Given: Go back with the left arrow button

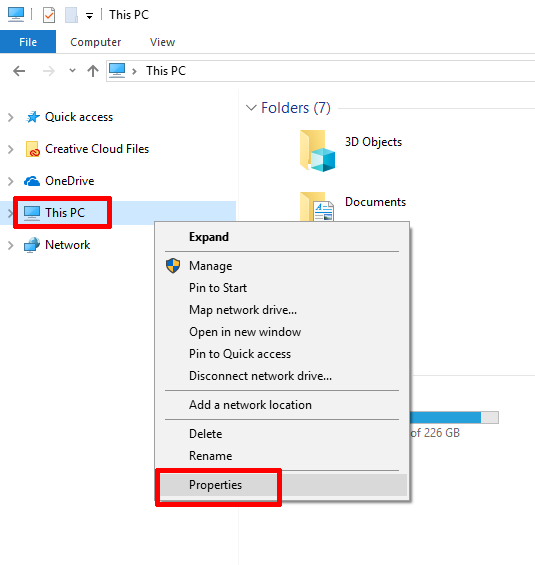Looking at the screenshot, I should point(19,71).
